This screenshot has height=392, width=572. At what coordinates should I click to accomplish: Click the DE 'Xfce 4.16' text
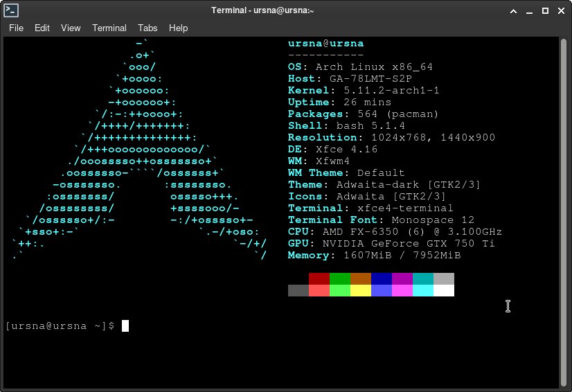(x=346, y=149)
